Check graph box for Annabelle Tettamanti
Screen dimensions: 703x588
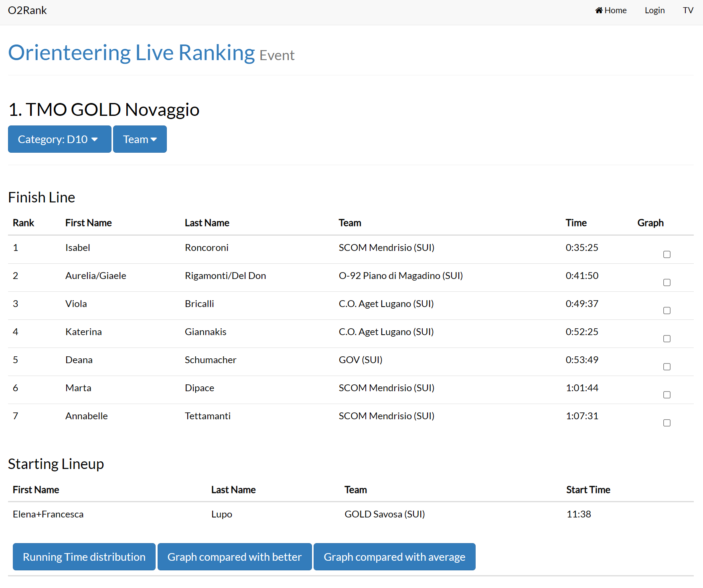(x=667, y=423)
